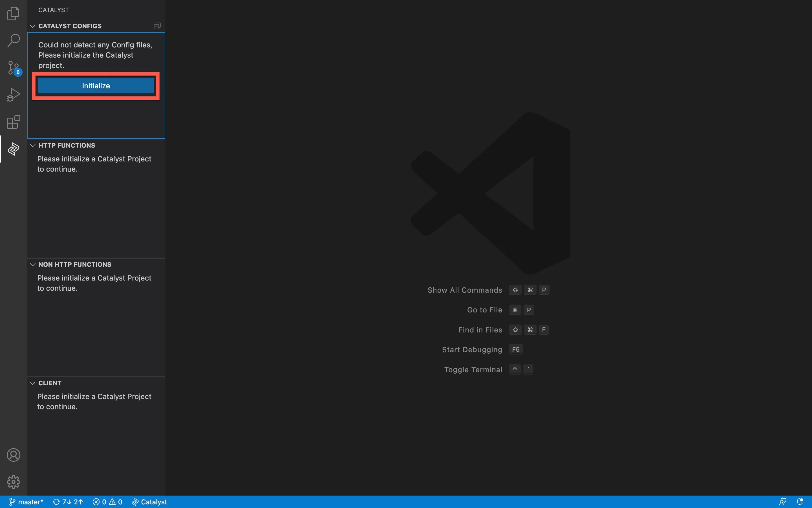Viewport: 812px width, 508px height.
Task: Select the Catalyst icon in activity bar
Action: tap(14, 149)
